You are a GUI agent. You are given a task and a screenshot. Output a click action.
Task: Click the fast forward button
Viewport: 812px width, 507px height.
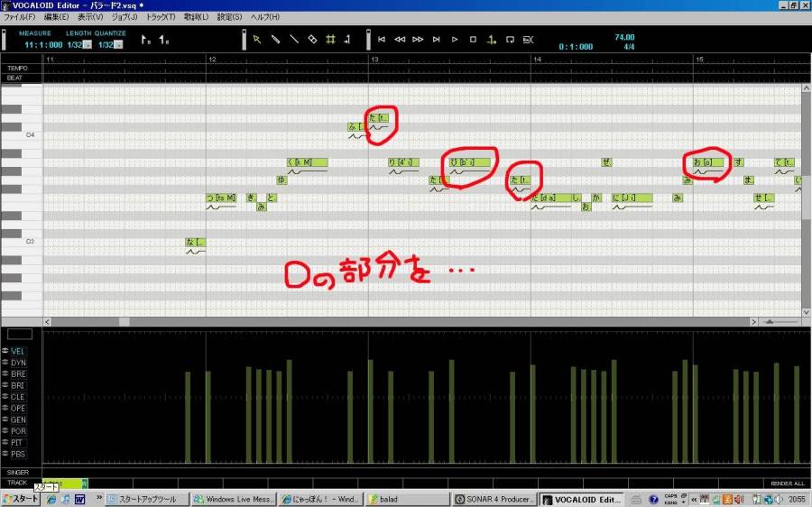(x=418, y=40)
